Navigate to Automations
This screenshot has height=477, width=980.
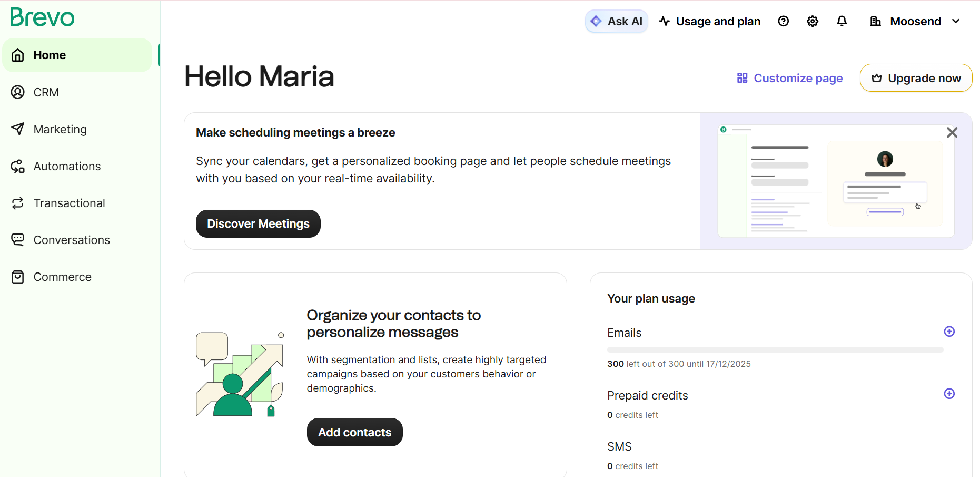[x=66, y=166]
